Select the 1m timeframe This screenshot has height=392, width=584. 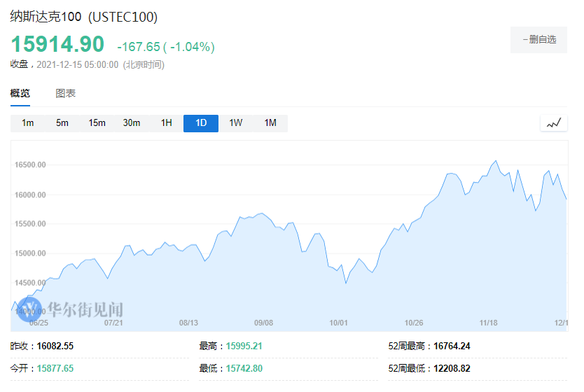[x=28, y=123]
